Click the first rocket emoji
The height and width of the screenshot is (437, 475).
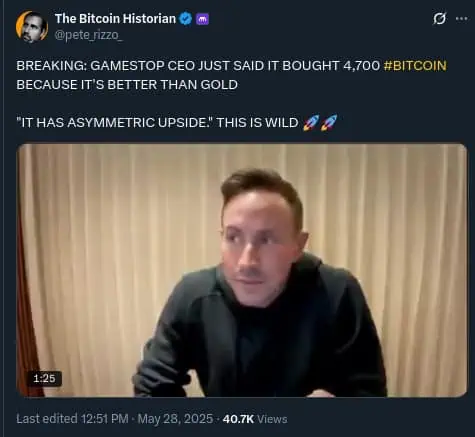point(311,123)
